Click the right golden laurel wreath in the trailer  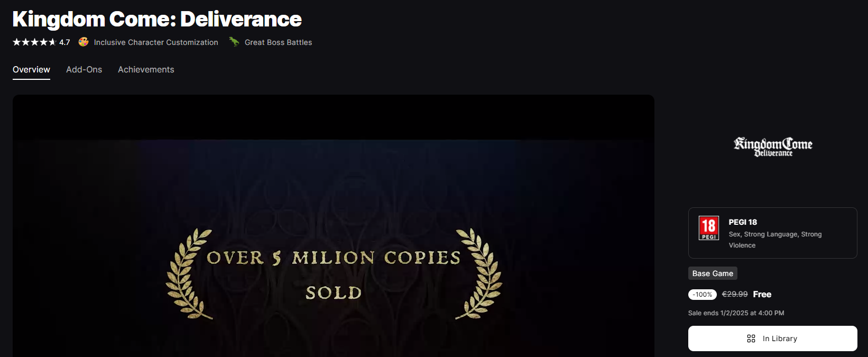click(x=479, y=273)
